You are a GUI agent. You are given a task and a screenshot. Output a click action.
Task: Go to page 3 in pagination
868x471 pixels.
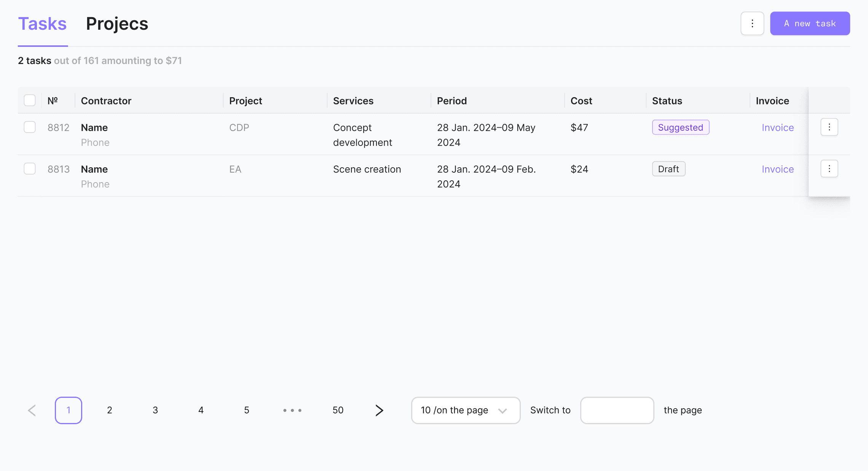pos(155,410)
